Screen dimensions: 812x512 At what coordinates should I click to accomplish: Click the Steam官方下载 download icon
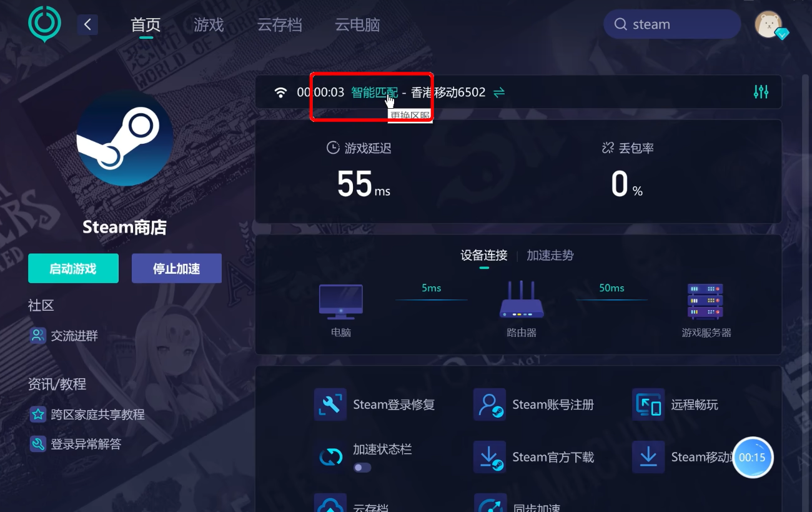click(x=489, y=457)
